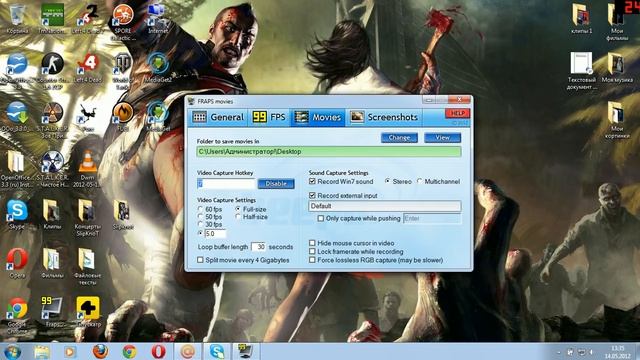
Task: Select the Full-size capture option
Action: pos(238,209)
